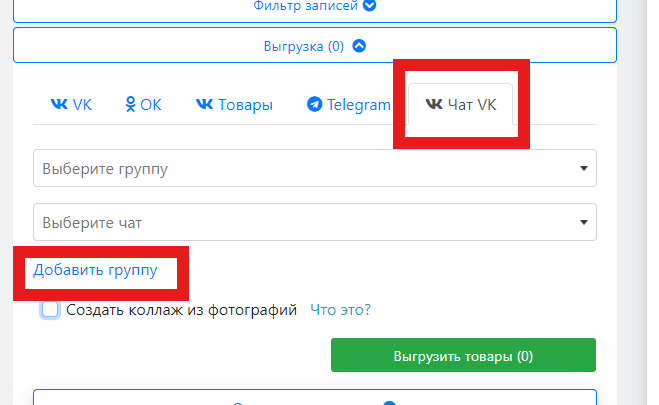Click the VK icon beside Товары
Image resolution: width=659 pixels, height=405 pixels.
[x=204, y=104]
